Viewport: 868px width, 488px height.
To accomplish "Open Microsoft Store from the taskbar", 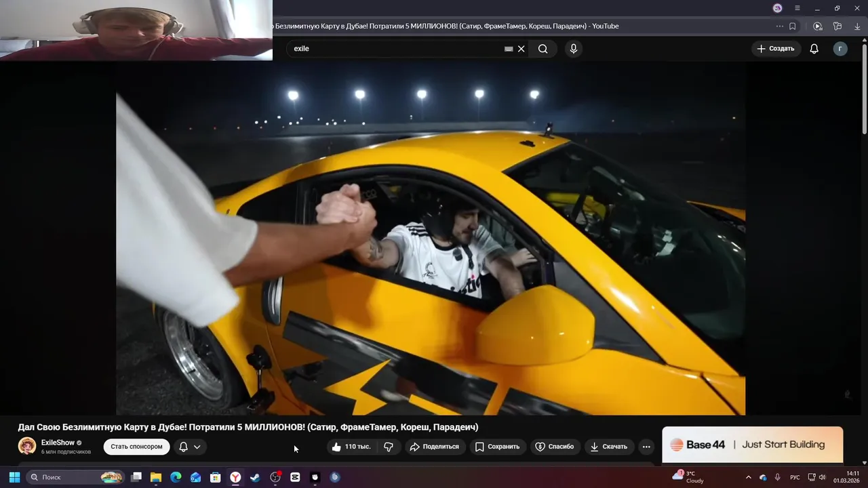I will tap(216, 477).
